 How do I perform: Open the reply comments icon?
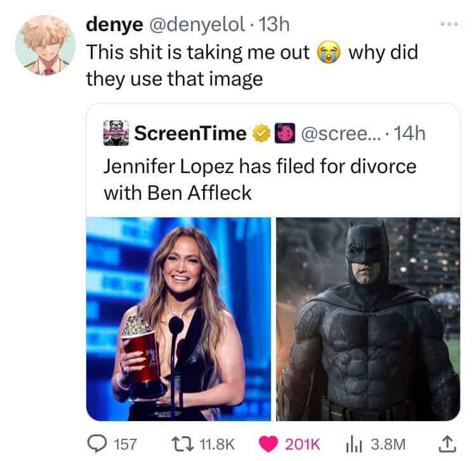pos(97,444)
